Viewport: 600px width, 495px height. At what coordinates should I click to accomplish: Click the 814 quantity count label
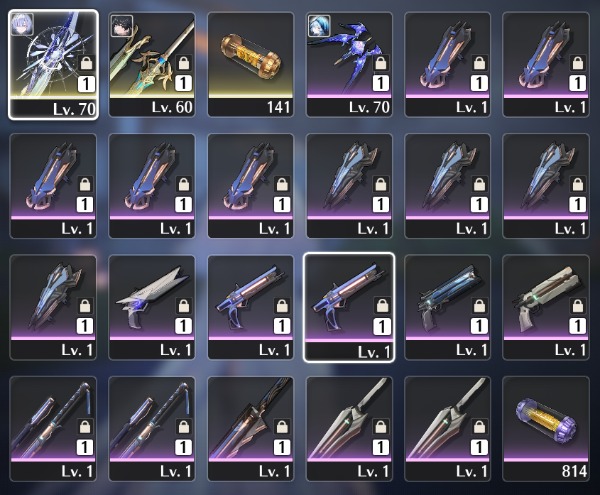pos(574,471)
